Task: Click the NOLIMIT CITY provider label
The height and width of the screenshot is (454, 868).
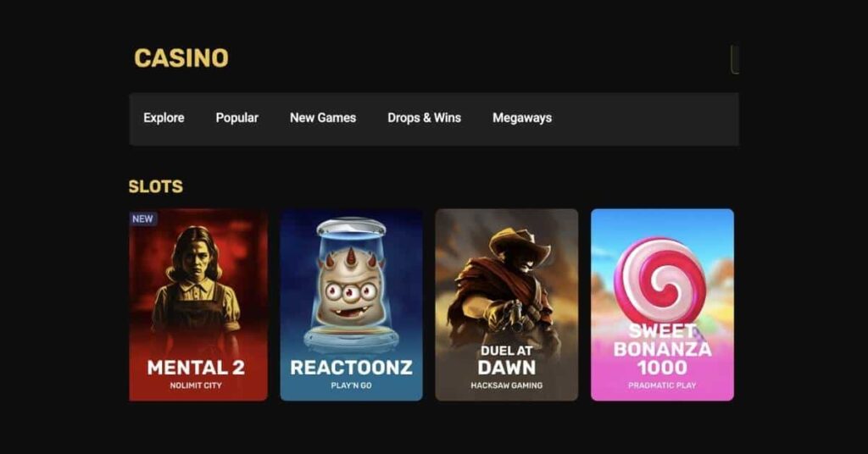Action: (196, 385)
